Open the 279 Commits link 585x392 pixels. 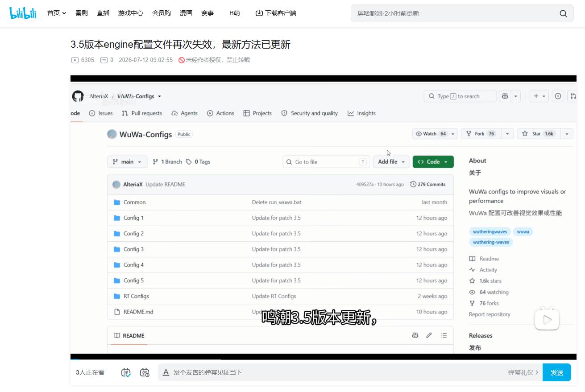428,184
